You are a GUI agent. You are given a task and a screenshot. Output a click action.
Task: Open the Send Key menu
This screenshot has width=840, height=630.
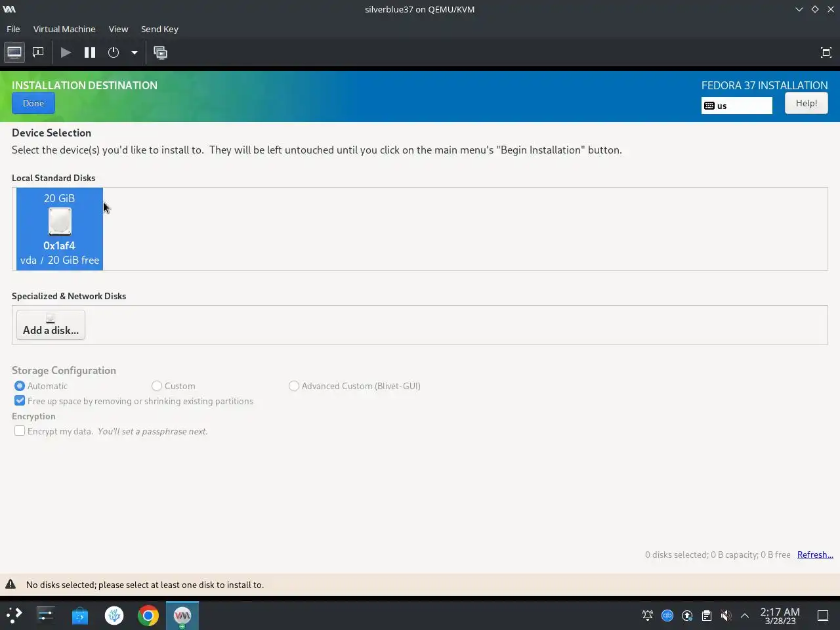click(x=159, y=29)
